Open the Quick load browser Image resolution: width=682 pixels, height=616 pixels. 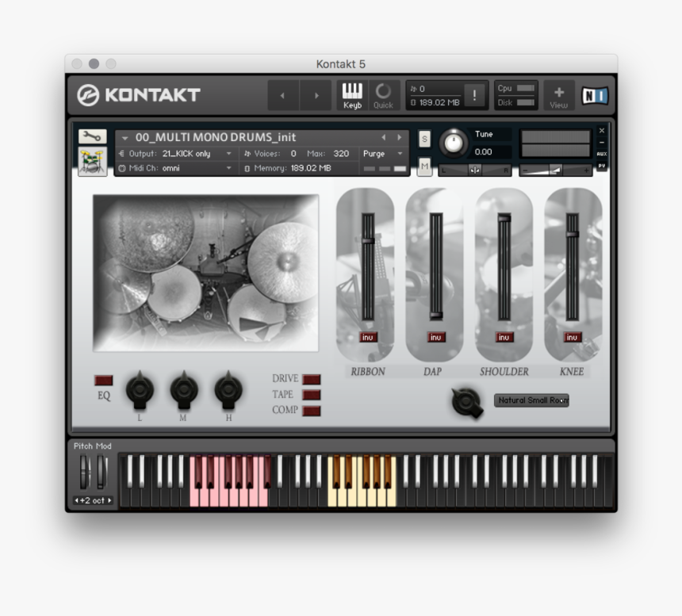pyautogui.click(x=383, y=95)
